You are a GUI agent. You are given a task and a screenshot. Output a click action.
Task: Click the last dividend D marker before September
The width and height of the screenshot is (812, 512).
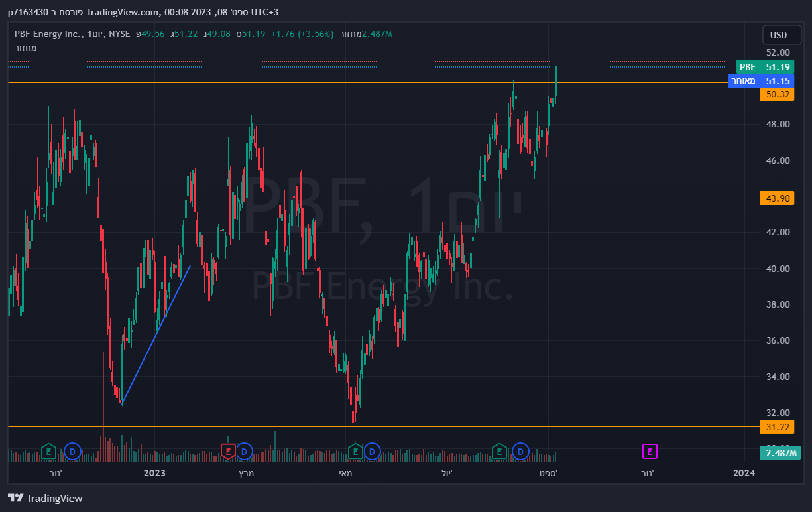click(520, 452)
